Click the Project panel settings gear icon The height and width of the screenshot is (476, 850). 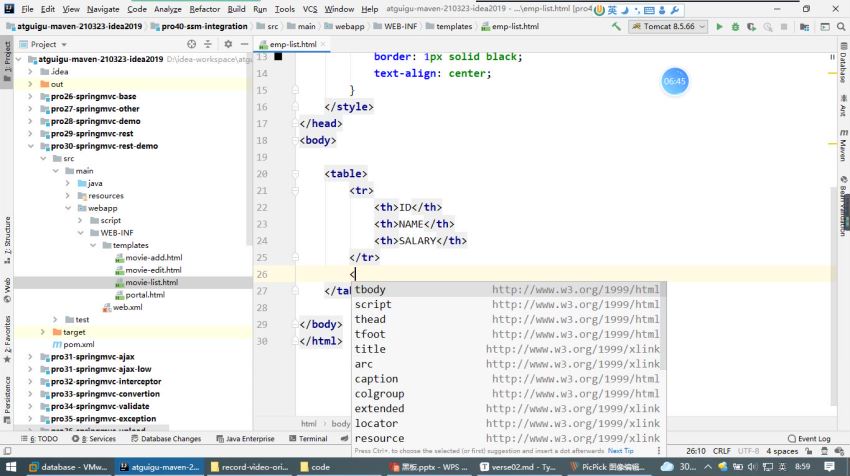click(x=228, y=44)
